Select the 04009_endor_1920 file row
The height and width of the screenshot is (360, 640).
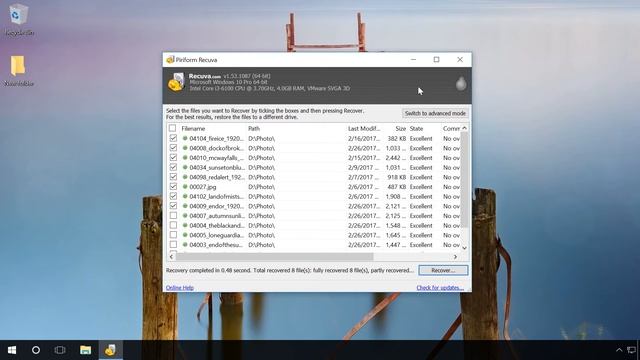[314, 206]
